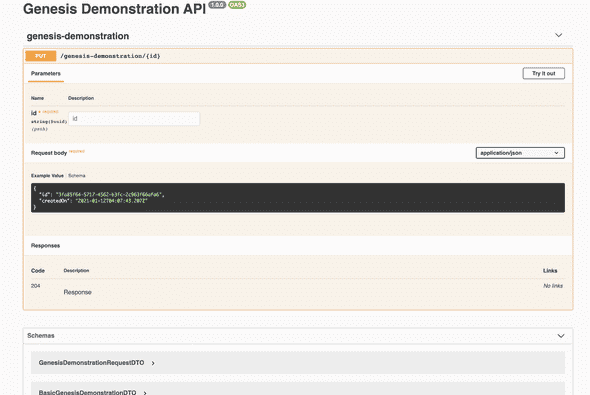Collapse the Schemas section chevron

click(x=561, y=336)
